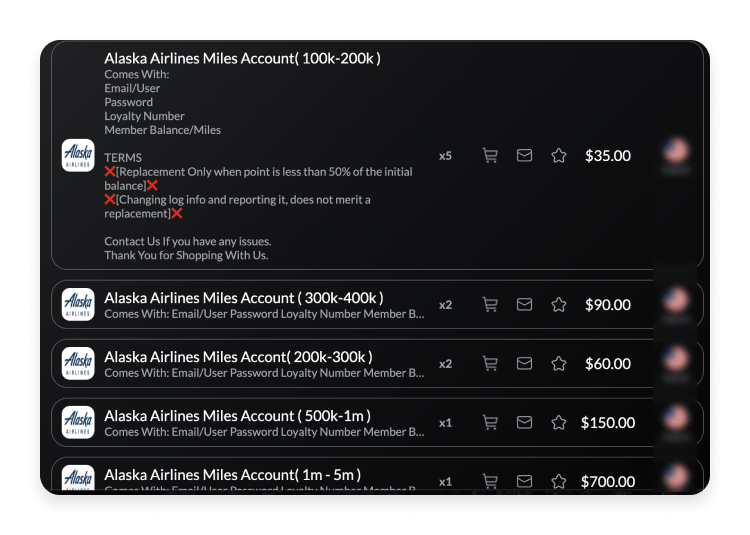The height and width of the screenshot is (535, 750).
Task: Click the 'TERMS' heading text
Action: (x=123, y=158)
